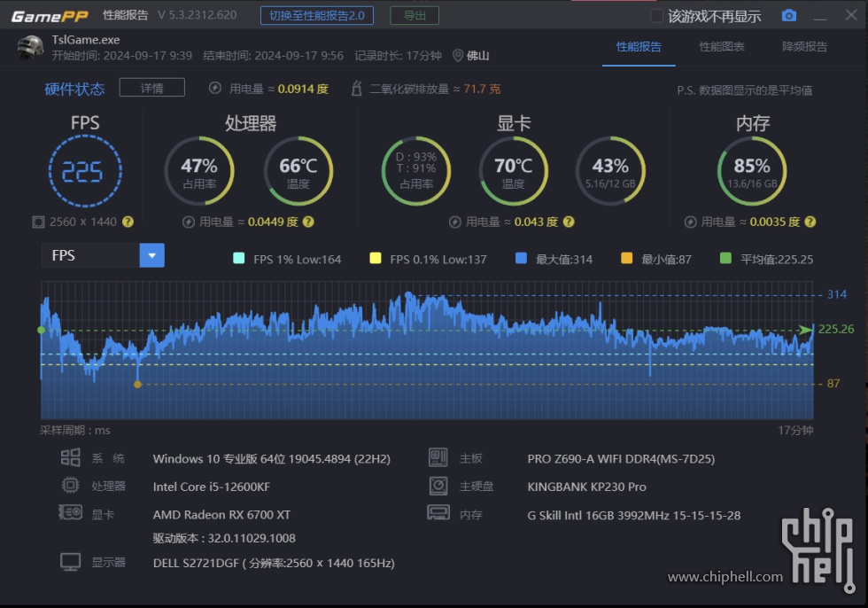Click the 导出 export button
This screenshot has width=868, height=608.
click(415, 15)
